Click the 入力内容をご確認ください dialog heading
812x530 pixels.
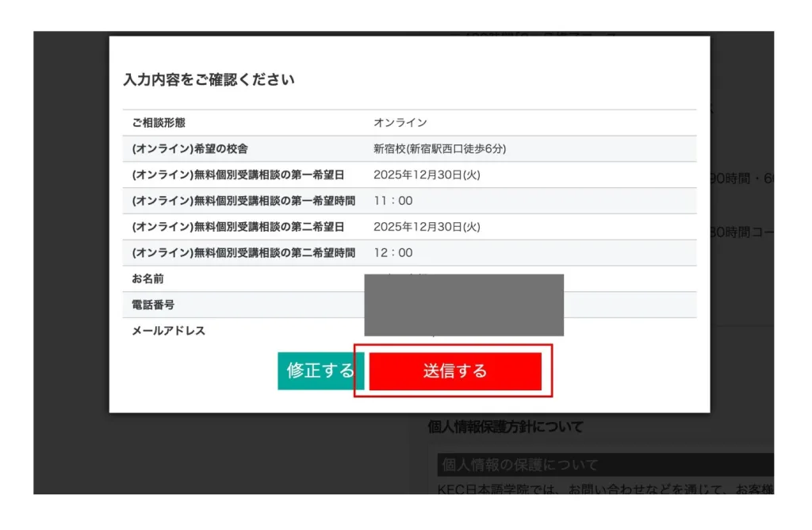(x=209, y=79)
